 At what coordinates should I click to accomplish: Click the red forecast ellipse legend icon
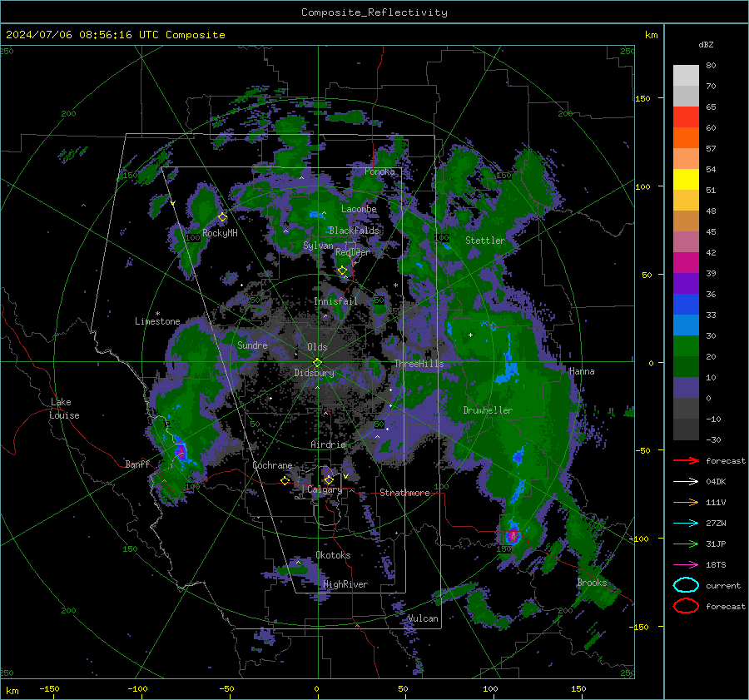click(x=686, y=606)
